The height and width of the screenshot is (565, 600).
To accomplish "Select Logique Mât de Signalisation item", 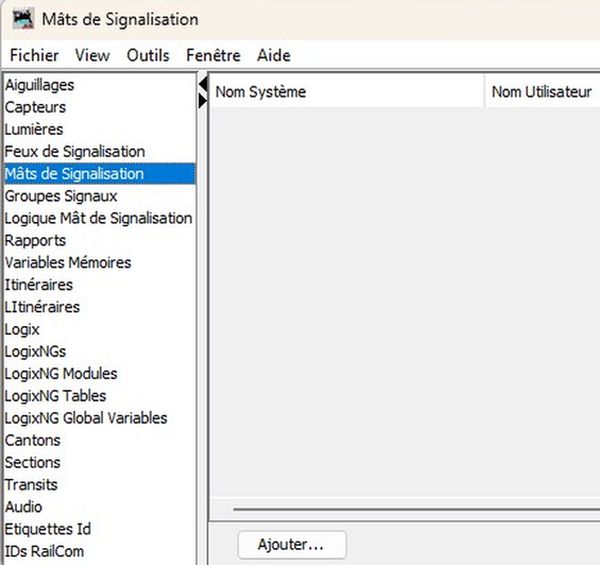I will point(98,218).
